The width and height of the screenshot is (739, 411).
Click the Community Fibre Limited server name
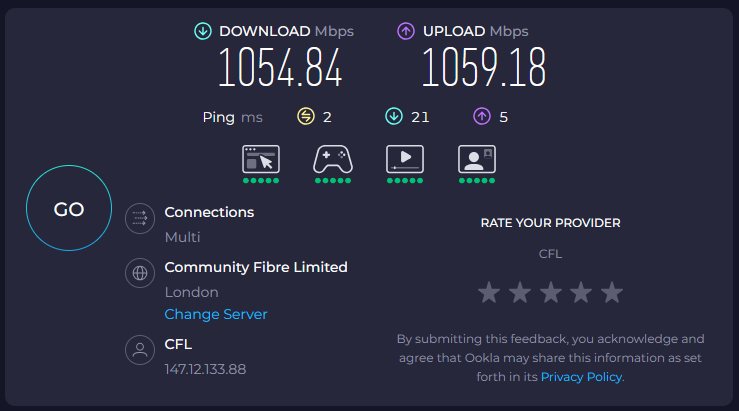click(256, 267)
